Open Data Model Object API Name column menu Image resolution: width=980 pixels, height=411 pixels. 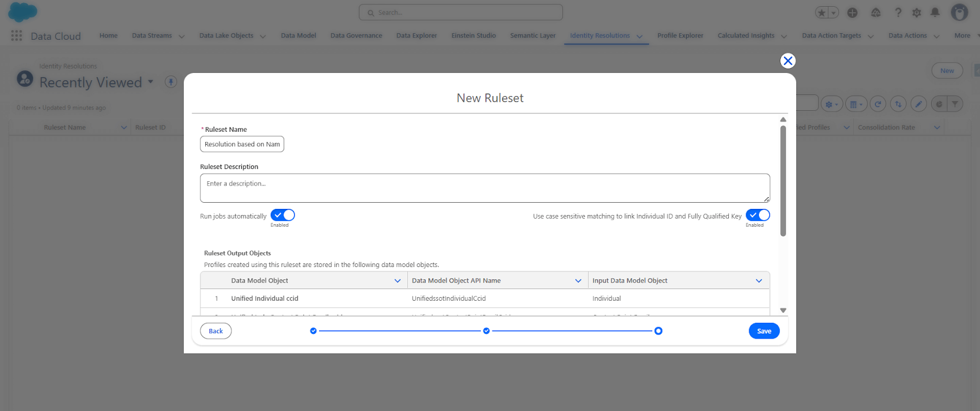(578, 281)
